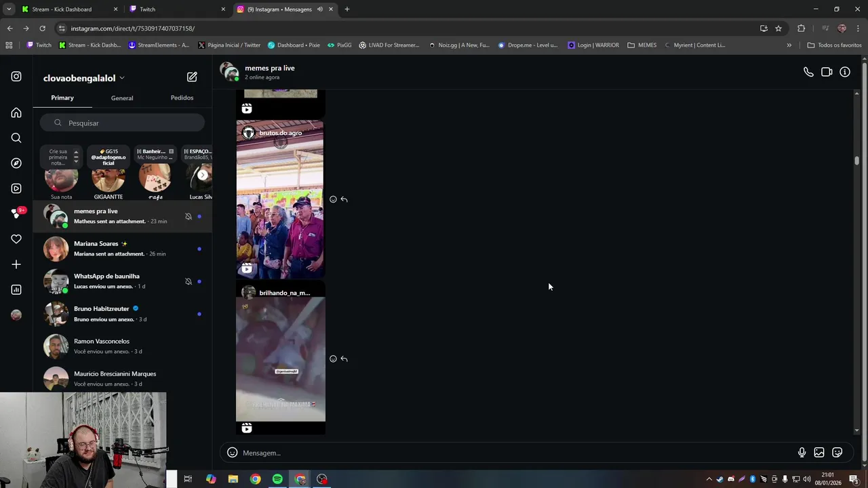Open profile avatar in left sidebar
The height and width of the screenshot is (488, 868).
(x=16, y=314)
